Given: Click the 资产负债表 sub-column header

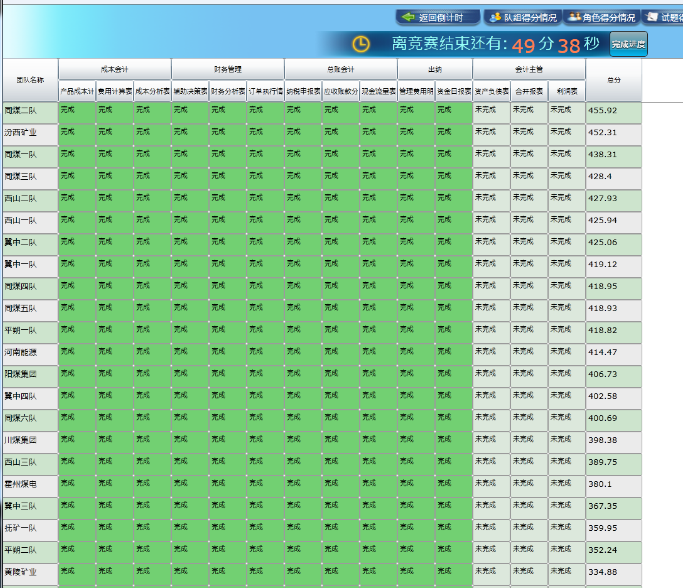Looking at the screenshot, I should (491, 90).
